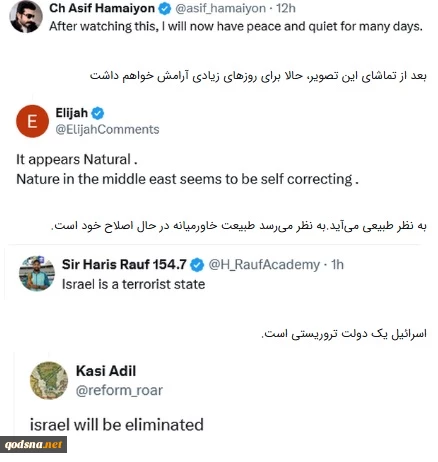Click the tweet text 'Israel is a terrorist state'
The width and height of the screenshot is (438, 462).
tap(133, 284)
